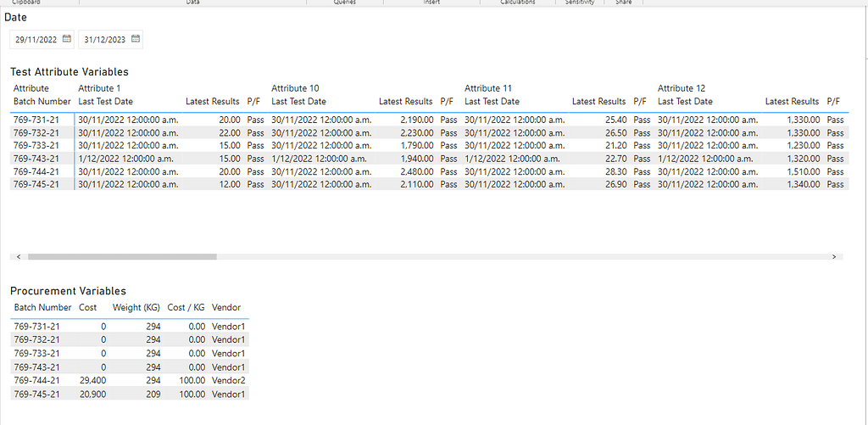Click the right arrow of the horizontal scrollbar

pos(834,256)
